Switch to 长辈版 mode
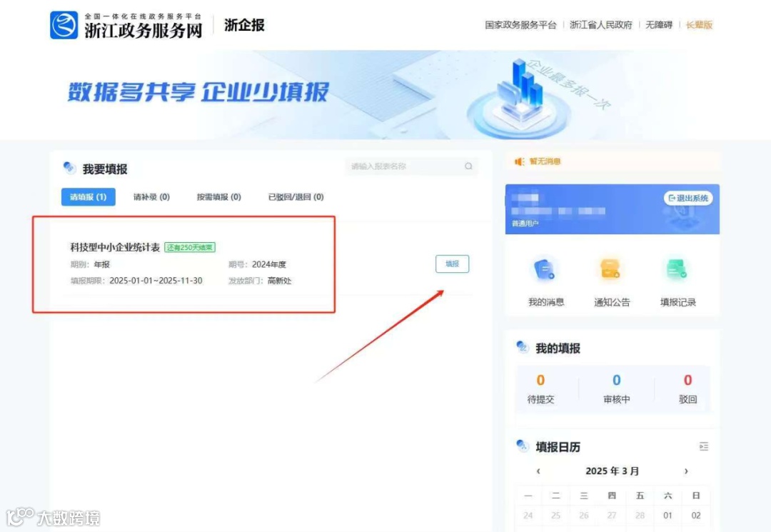This screenshot has width=771, height=532. coord(699,25)
